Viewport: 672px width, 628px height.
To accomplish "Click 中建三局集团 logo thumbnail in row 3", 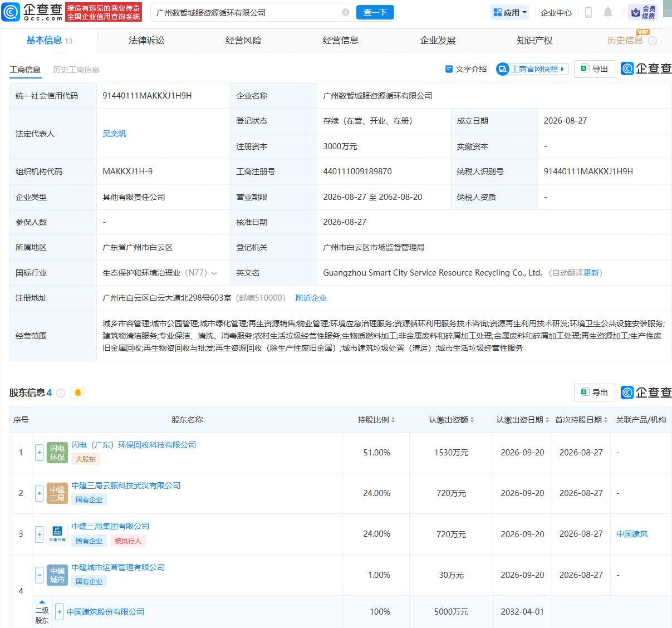I will (x=57, y=534).
